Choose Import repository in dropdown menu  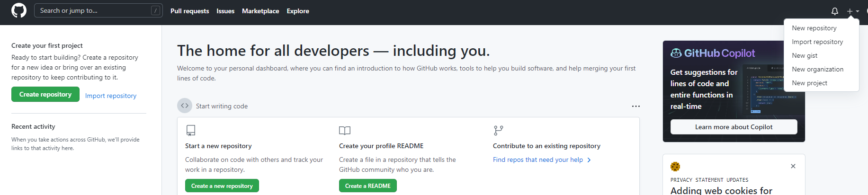tap(821, 42)
